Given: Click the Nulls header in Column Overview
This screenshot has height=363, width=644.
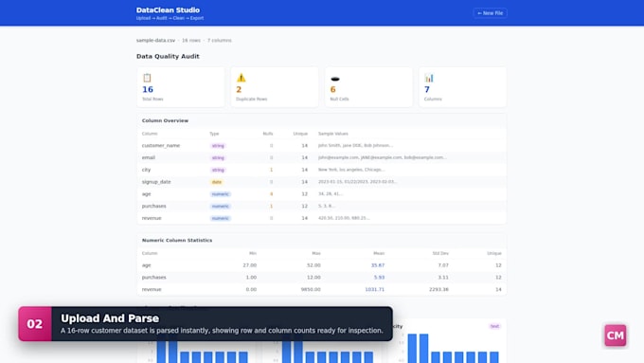Looking at the screenshot, I should [x=268, y=134].
